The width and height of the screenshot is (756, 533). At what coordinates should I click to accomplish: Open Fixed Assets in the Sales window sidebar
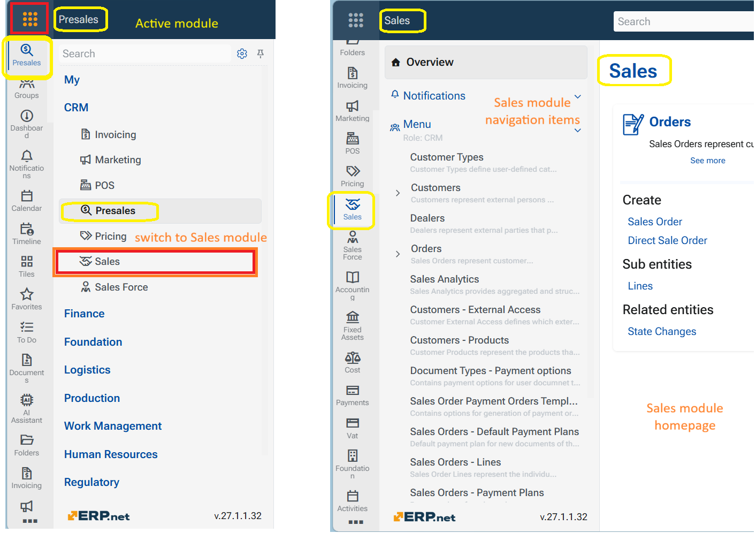pyautogui.click(x=353, y=326)
